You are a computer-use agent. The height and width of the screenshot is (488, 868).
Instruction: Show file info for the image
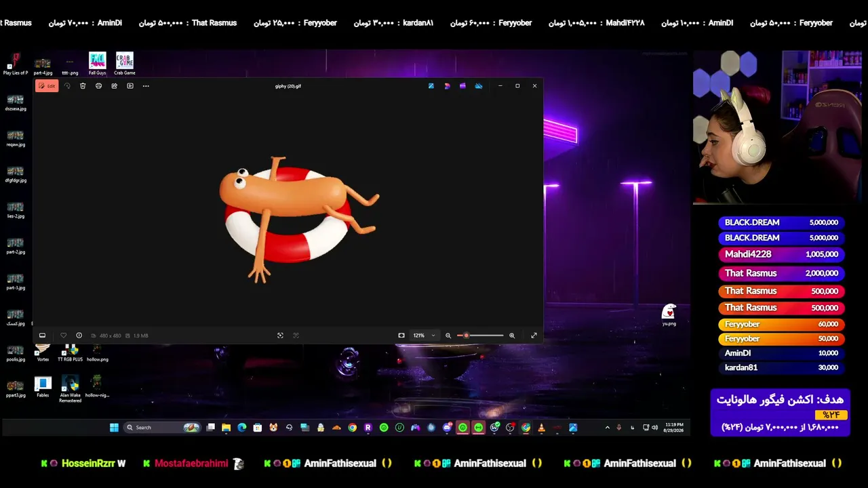[x=79, y=335]
